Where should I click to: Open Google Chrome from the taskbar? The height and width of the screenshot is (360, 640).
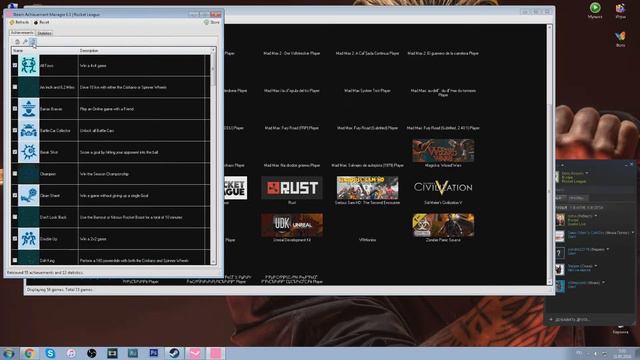pos(29,353)
